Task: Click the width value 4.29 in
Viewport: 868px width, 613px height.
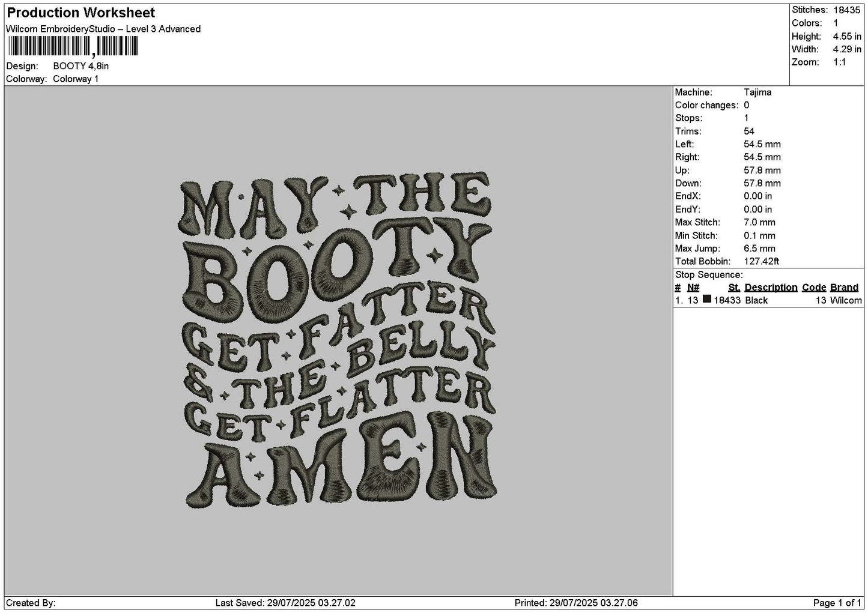Action: [847, 49]
